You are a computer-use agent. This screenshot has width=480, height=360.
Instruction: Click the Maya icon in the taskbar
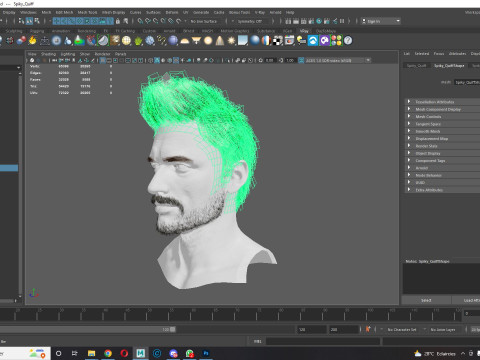(141, 353)
